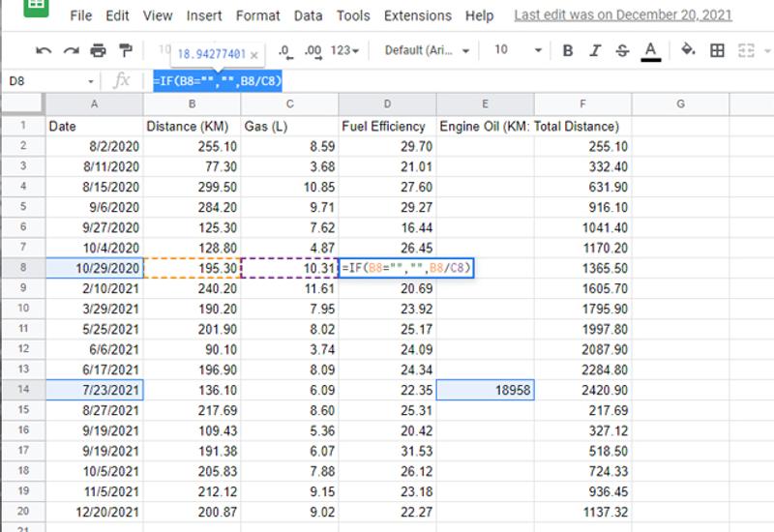
Task: Click distance cell 195.30
Action: click(192, 268)
